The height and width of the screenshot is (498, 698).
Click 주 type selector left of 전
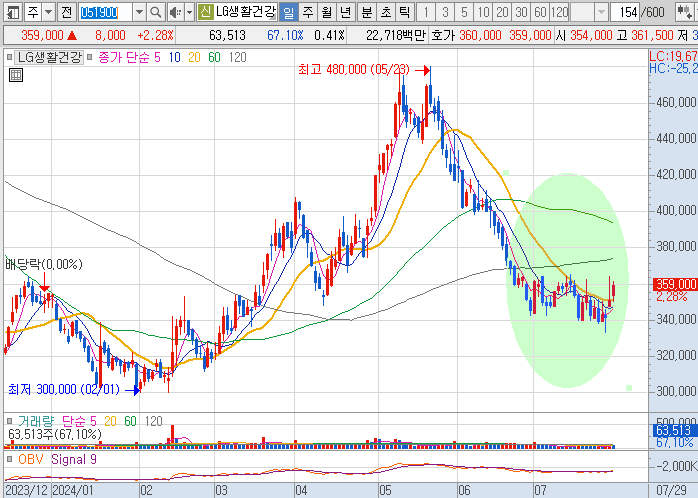pos(33,12)
